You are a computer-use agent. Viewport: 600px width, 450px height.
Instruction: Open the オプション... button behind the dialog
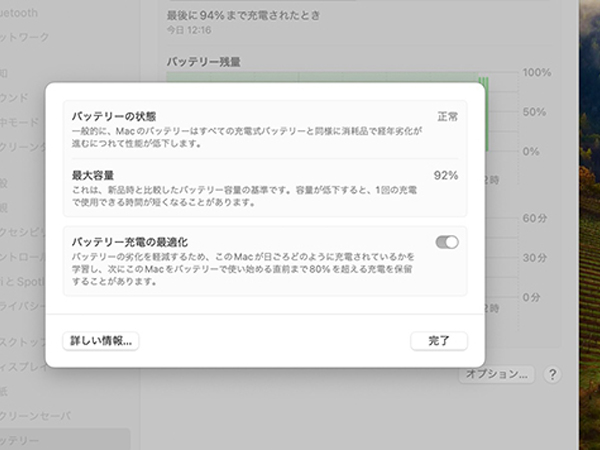(498, 374)
